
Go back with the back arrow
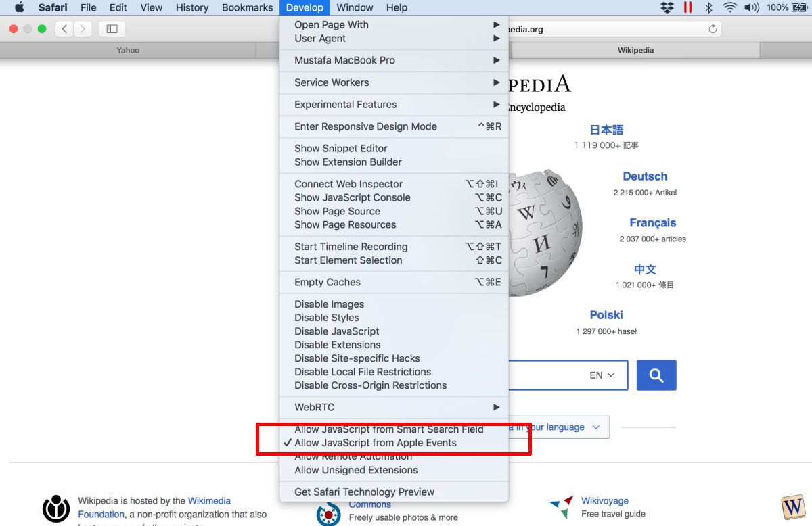coord(64,29)
